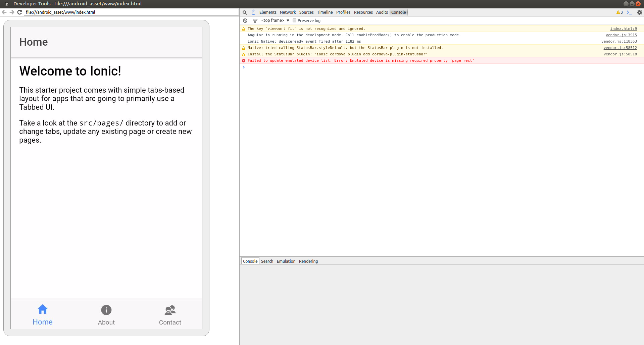
Task: Click the console filter funnel icon
Action: (x=255, y=20)
